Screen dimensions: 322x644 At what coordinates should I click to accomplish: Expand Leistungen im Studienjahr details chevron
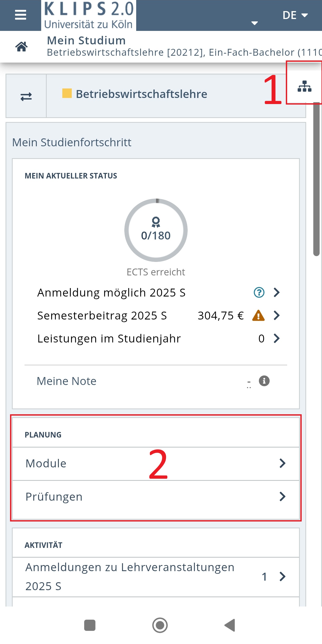(x=277, y=338)
